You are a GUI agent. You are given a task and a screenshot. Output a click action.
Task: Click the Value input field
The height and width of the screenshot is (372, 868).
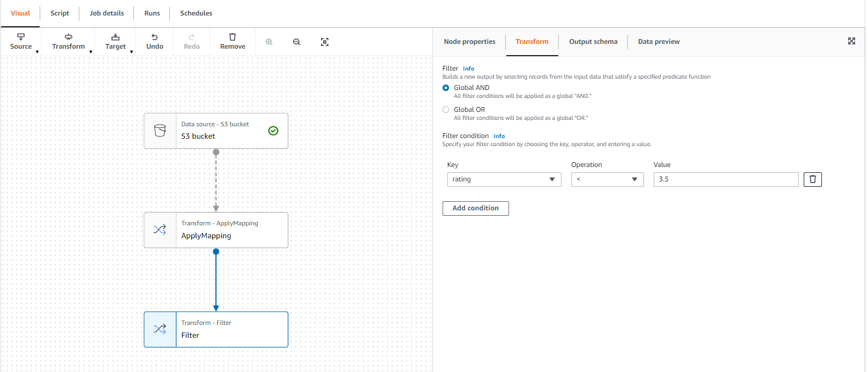point(725,179)
